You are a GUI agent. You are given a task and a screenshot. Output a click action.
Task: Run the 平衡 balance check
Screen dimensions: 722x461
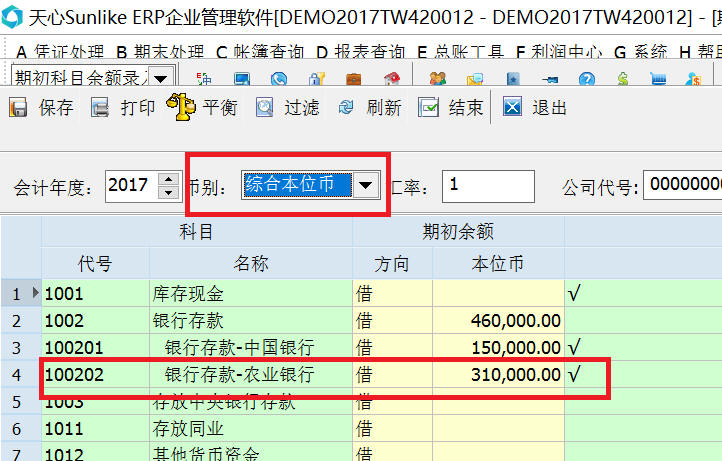point(202,108)
